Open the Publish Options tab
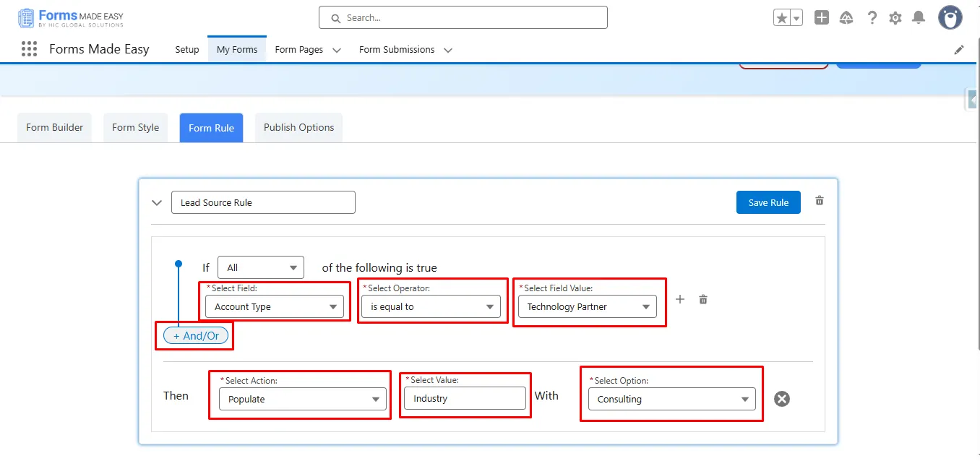 point(298,128)
